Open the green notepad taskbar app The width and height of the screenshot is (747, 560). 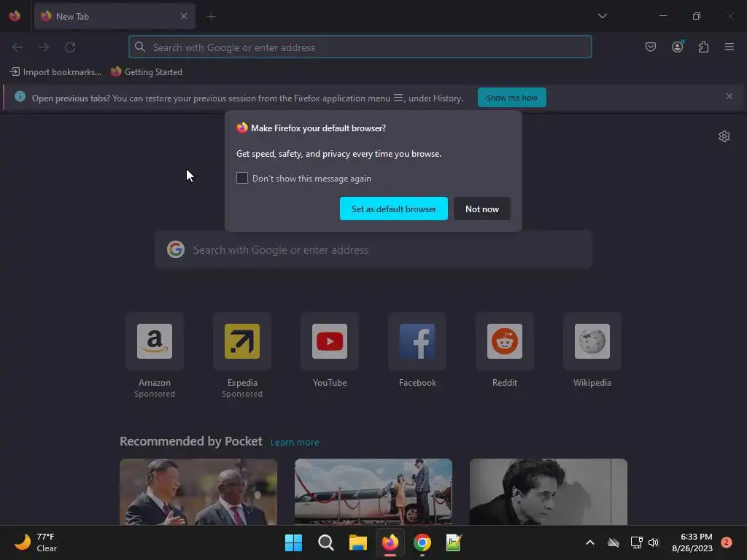pyautogui.click(x=454, y=542)
